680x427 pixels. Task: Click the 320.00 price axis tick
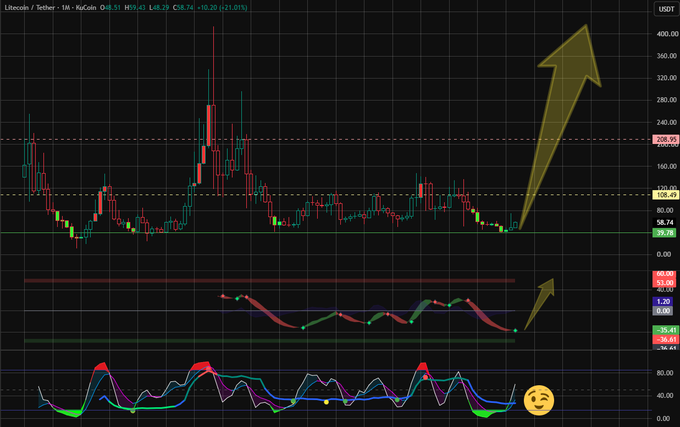pyautogui.click(x=667, y=78)
